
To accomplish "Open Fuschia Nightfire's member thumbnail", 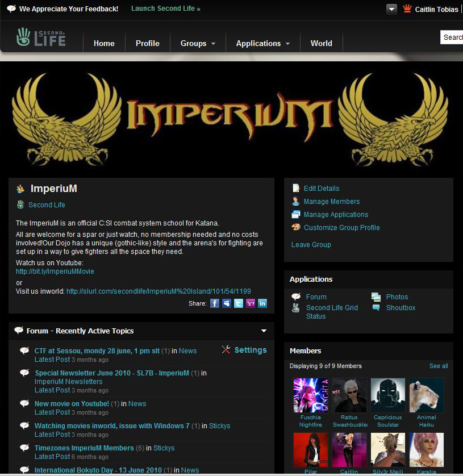I will coord(310,395).
